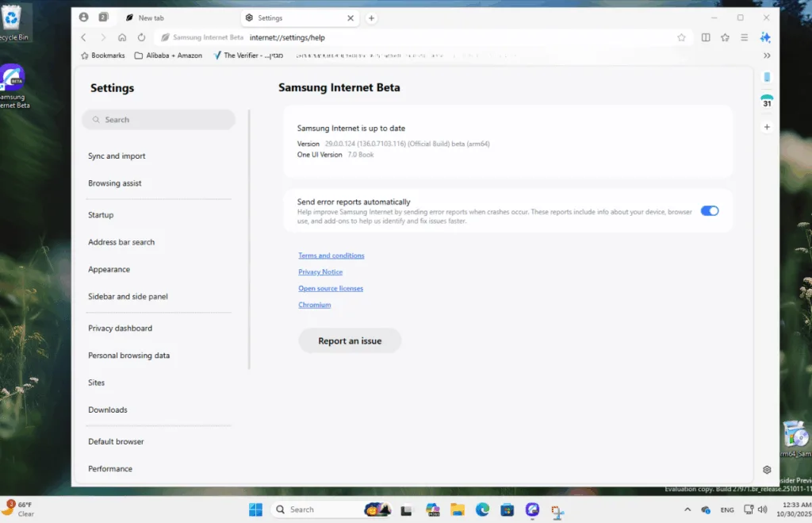Click the settings sidebar scrollbar

click(249, 239)
